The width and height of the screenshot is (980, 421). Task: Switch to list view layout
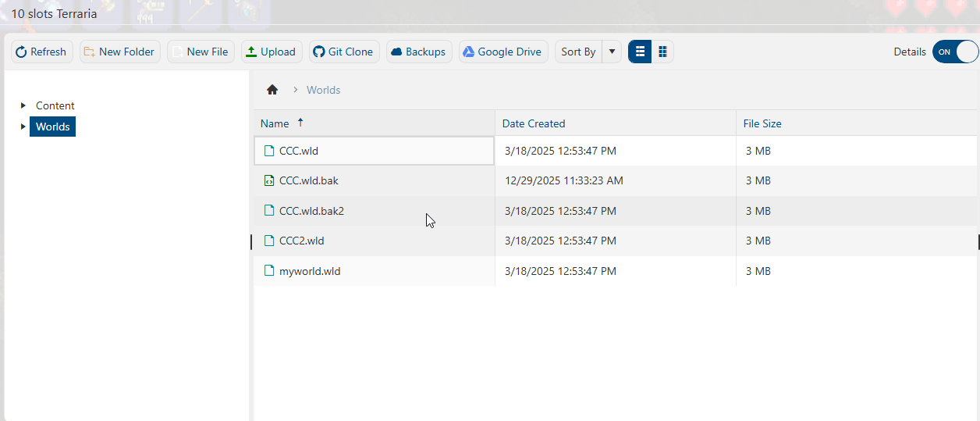(x=640, y=52)
